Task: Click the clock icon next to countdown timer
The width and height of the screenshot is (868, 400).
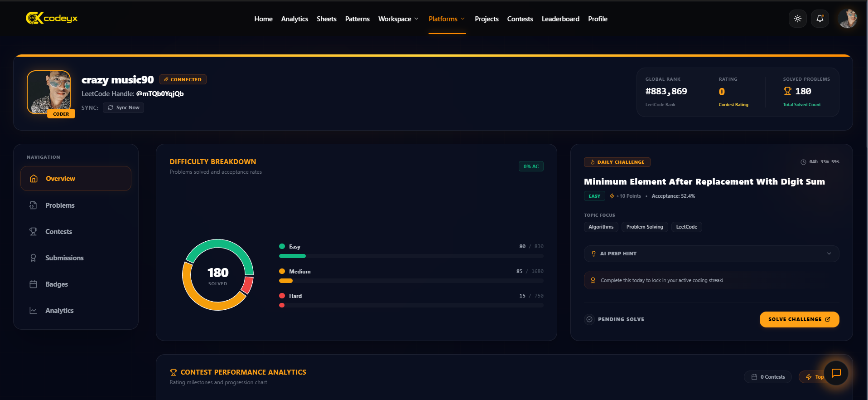Action: pos(803,162)
